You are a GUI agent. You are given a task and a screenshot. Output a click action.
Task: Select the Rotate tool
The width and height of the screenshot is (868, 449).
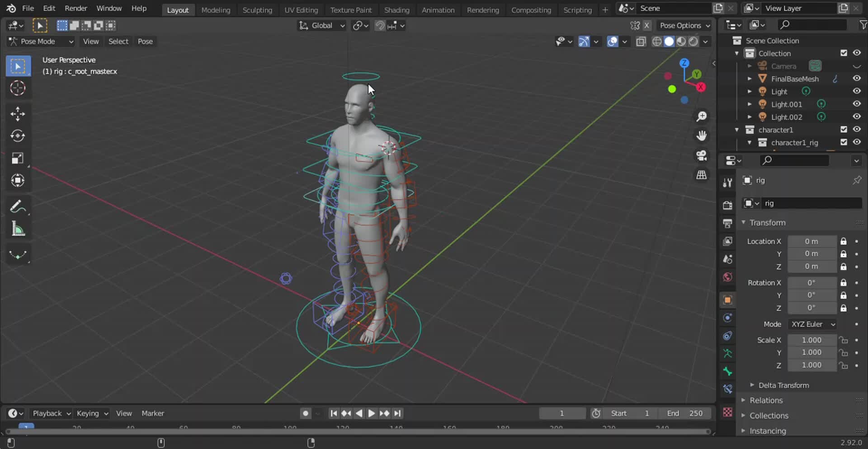point(18,136)
